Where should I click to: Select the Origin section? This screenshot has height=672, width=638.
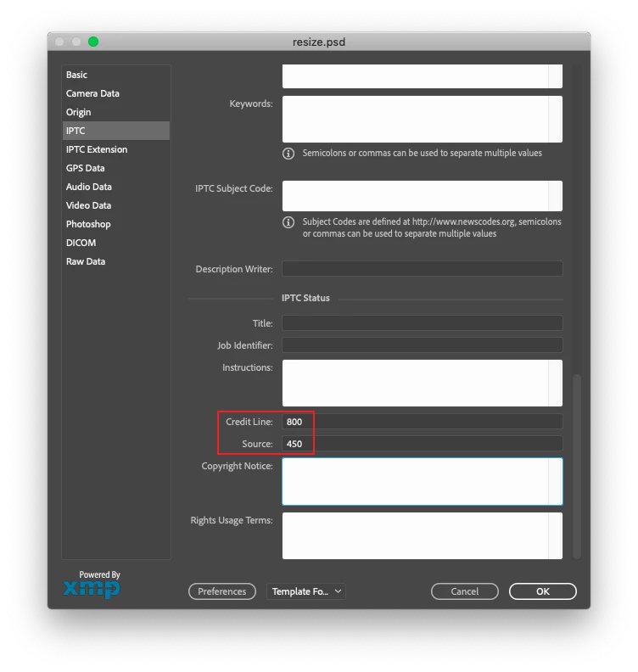click(x=115, y=112)
